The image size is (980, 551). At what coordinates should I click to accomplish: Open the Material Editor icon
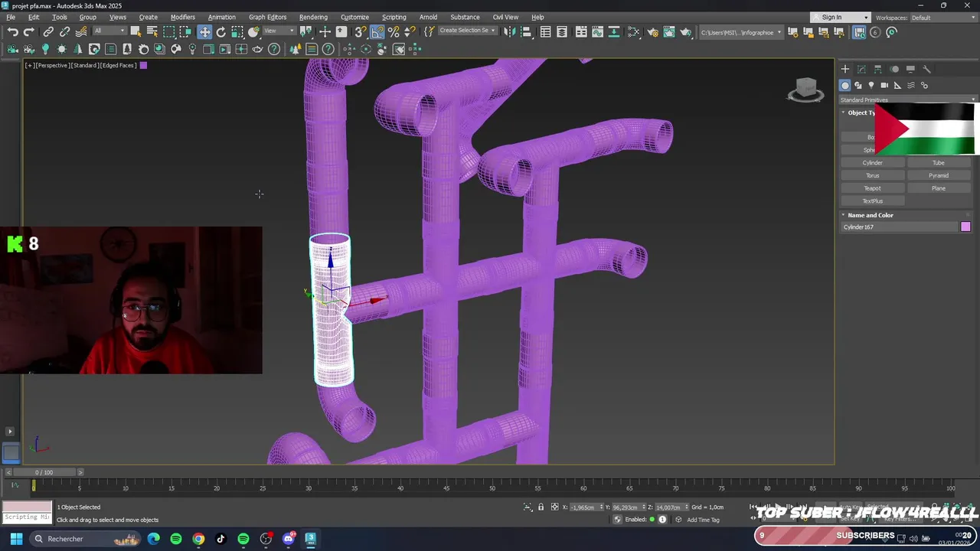pyautogui.click(x=633, y=32)
